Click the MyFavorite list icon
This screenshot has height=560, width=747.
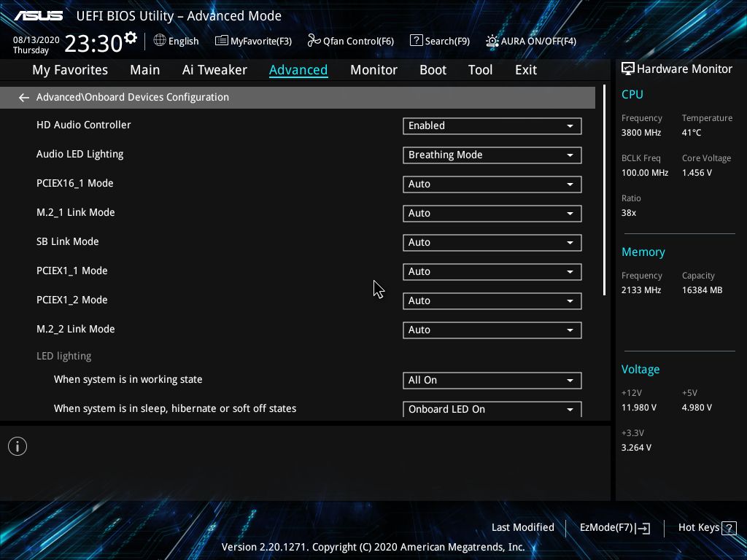click(222, 41)
